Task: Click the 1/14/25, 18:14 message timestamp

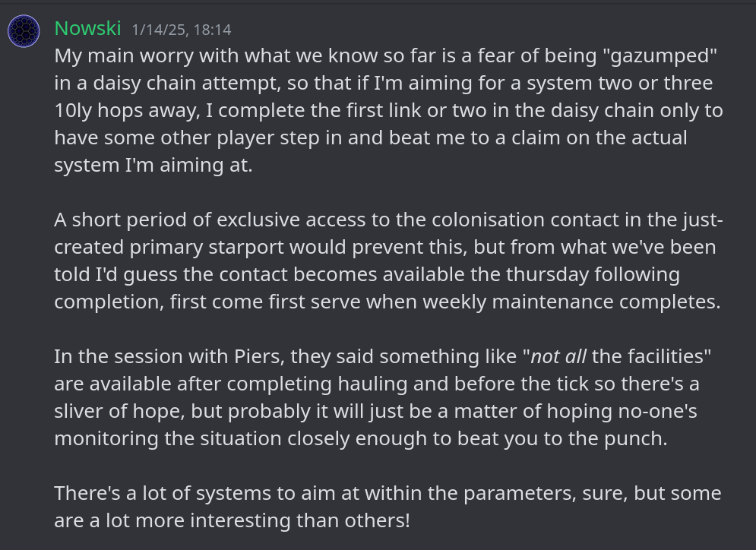Action: 182,30
